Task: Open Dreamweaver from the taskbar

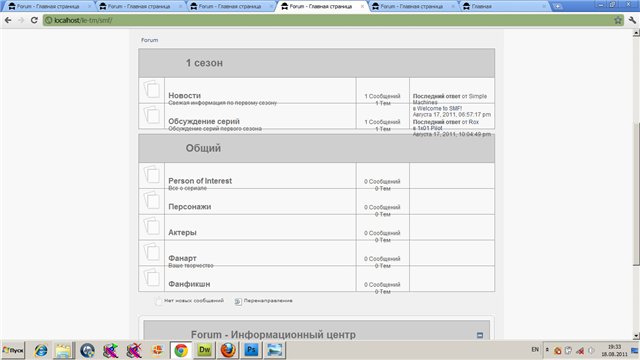Action: 204,350
